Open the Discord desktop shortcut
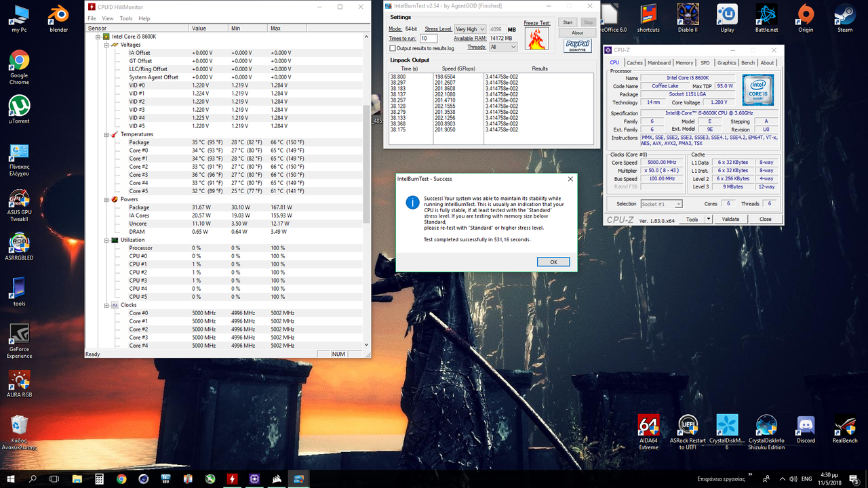Screen dimensions: 868x488 click(x=806, y=428)
